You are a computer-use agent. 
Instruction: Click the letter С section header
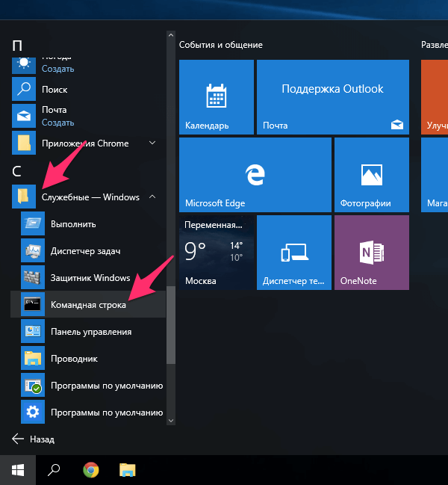[16, 171]
